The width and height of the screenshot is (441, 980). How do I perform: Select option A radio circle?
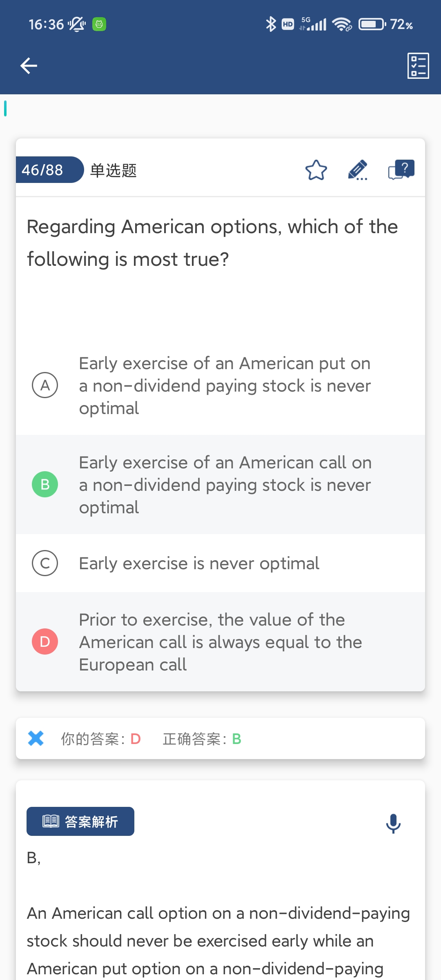coord(45,385)
